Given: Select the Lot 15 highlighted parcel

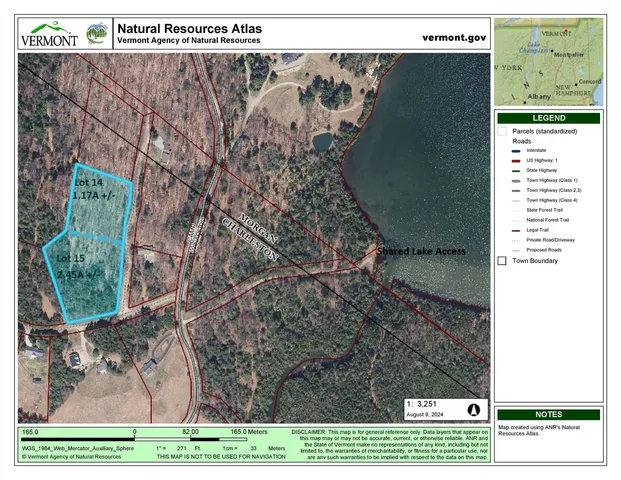Looking at the screenshot, I should coord(85,277).
